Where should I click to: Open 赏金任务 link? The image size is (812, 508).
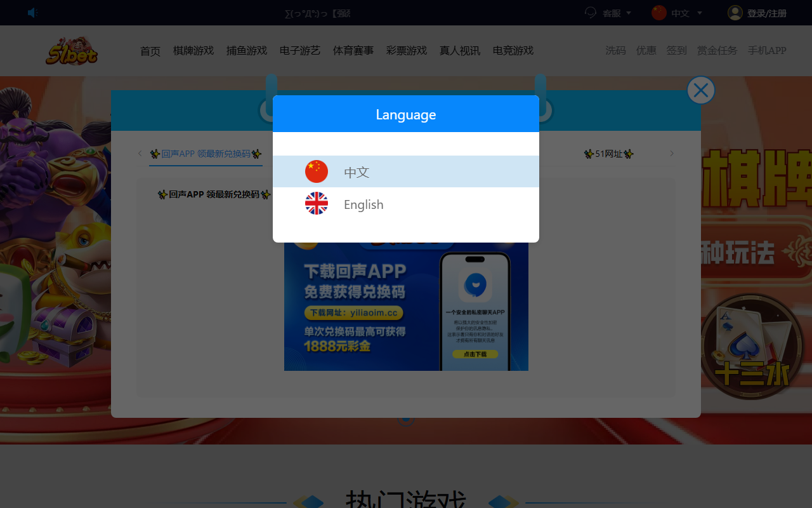717,51
